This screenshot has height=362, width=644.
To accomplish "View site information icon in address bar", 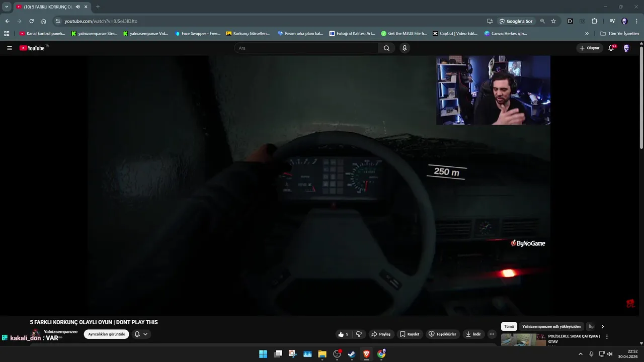I will click(x=58, y=21).
